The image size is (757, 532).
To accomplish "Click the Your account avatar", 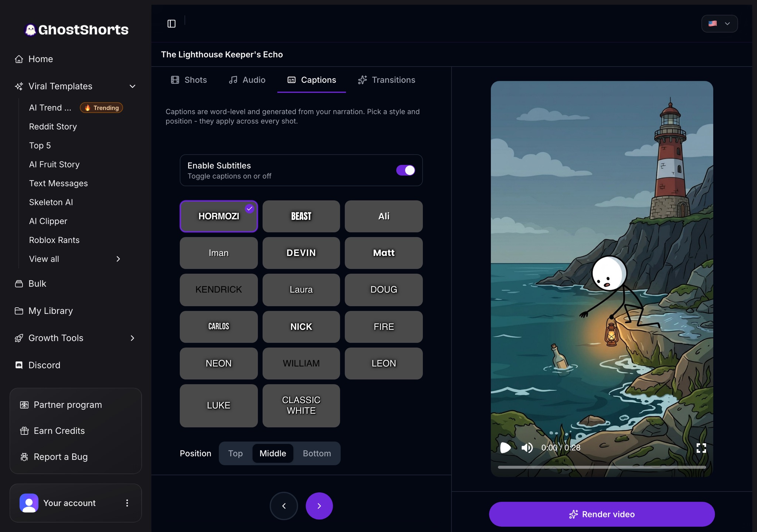I will coord(29,503).
